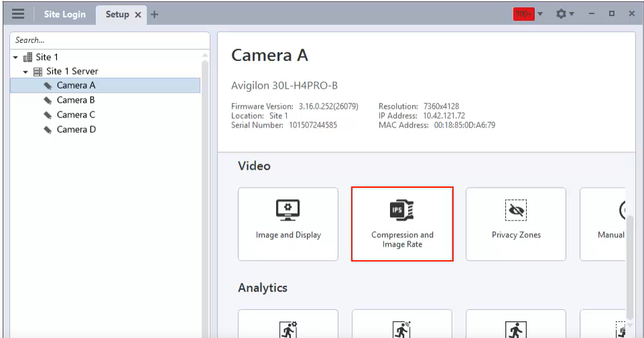Click the camera icon beside Camera A
Screen dimensions: 644x338
(x=48, y=86)
